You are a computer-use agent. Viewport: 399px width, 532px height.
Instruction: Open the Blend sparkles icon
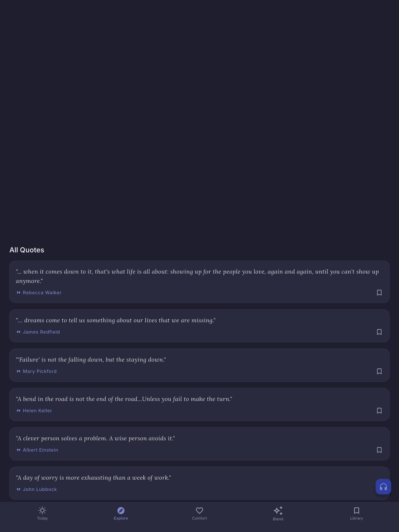tap(278, 511)
